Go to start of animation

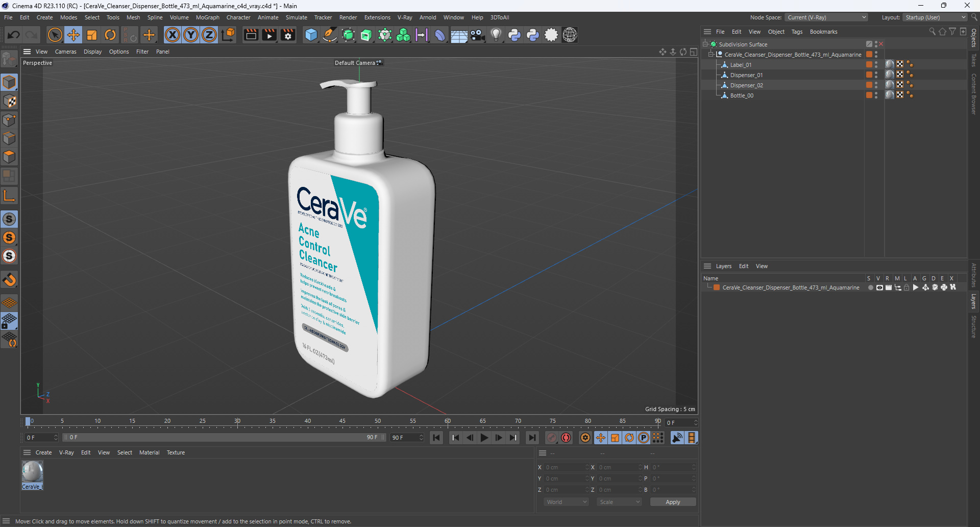tap(436, 438)
